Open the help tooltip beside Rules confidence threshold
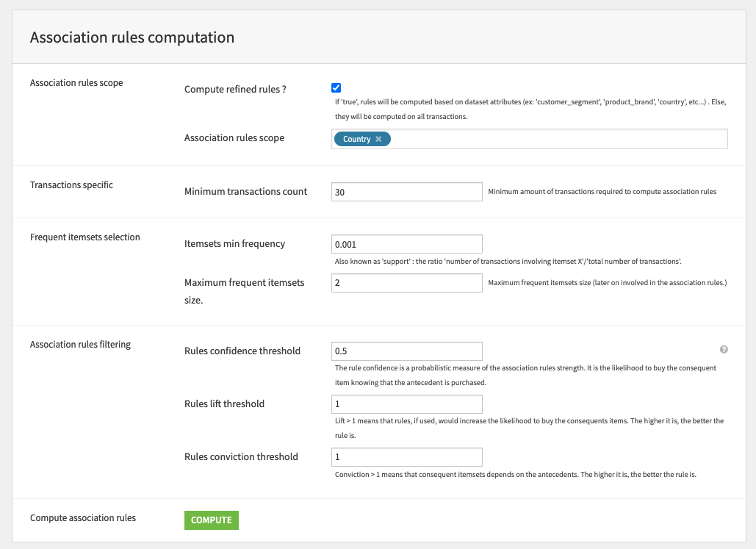The image size is (756, 549). point(724,349)
